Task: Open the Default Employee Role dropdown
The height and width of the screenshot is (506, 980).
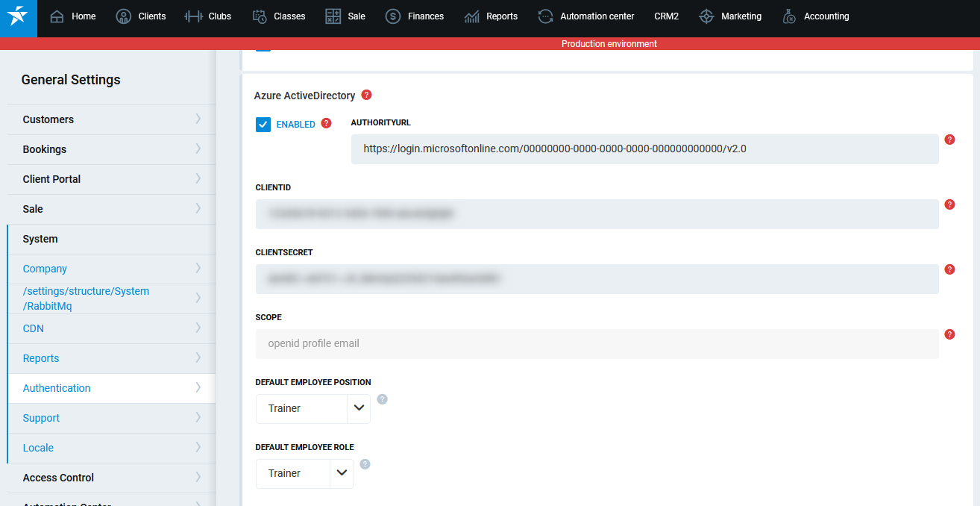Action: click(x=342, y=473)
